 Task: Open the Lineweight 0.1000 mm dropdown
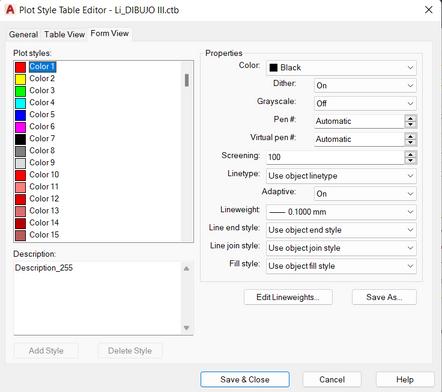tap(341, 212)
